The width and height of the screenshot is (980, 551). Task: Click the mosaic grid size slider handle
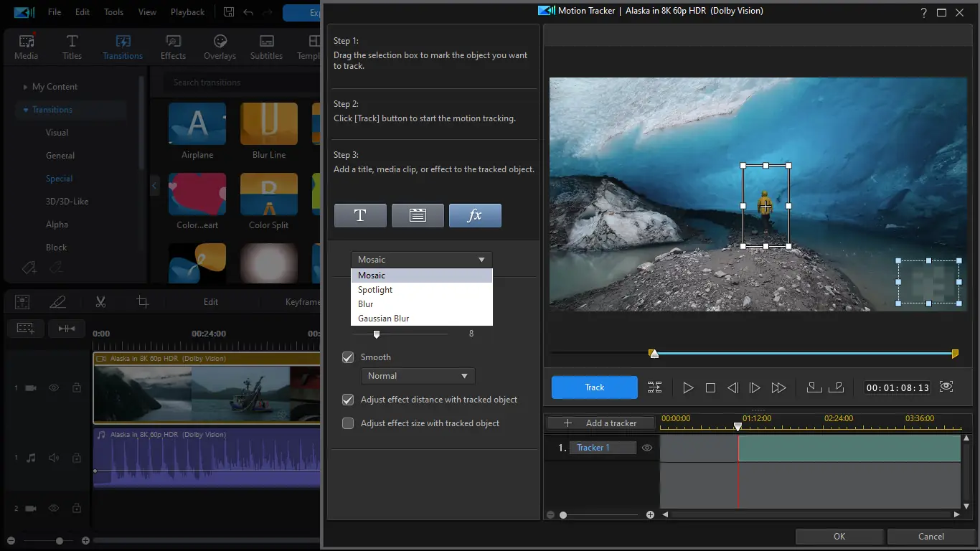point(377,334)
